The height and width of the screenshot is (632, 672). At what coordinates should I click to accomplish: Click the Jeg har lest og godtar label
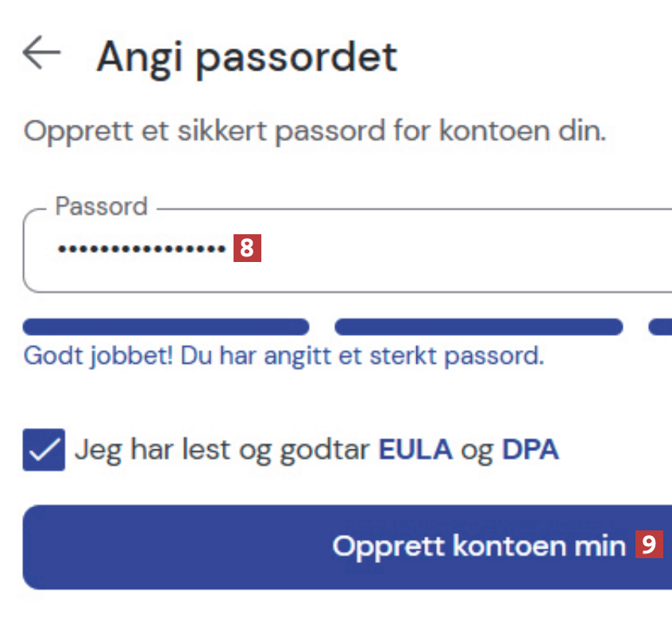coord(222,450)
